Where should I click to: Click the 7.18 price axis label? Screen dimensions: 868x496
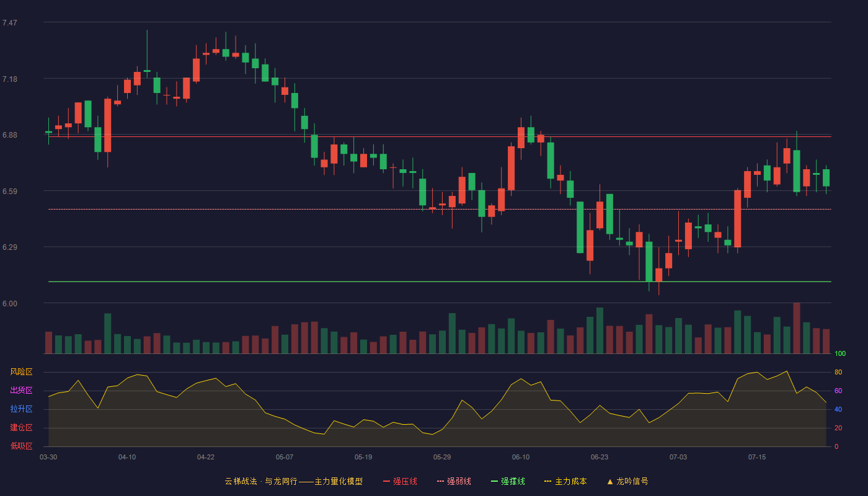tap(10, 79)
